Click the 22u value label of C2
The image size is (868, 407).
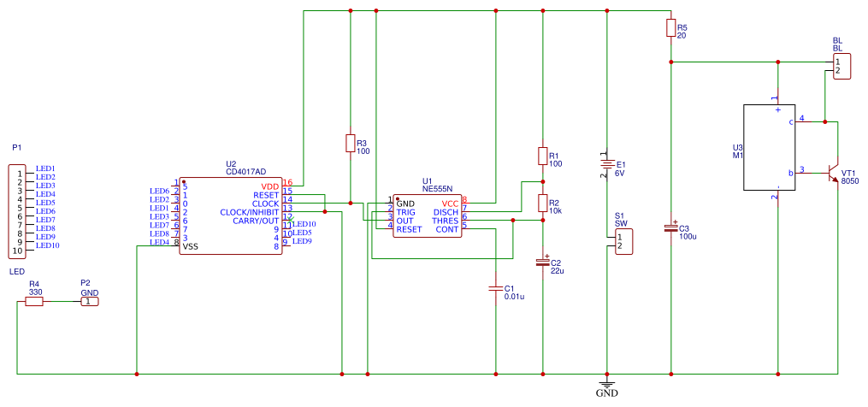557,271
